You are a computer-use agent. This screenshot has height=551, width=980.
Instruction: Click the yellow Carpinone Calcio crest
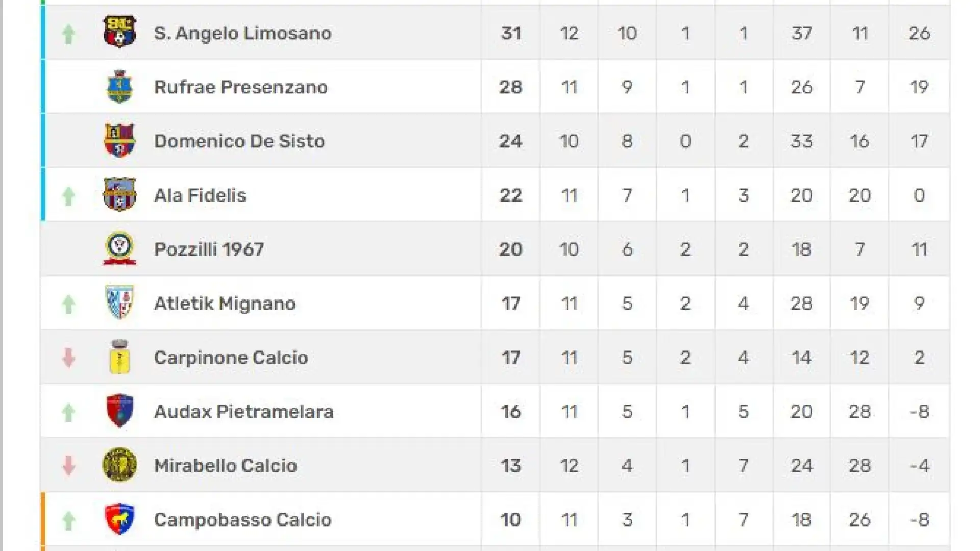pyautogui.click(x=119, y=357)
